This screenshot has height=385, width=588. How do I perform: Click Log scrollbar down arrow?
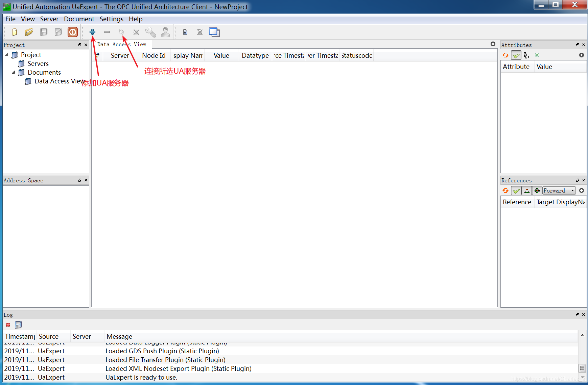point(582,377)
